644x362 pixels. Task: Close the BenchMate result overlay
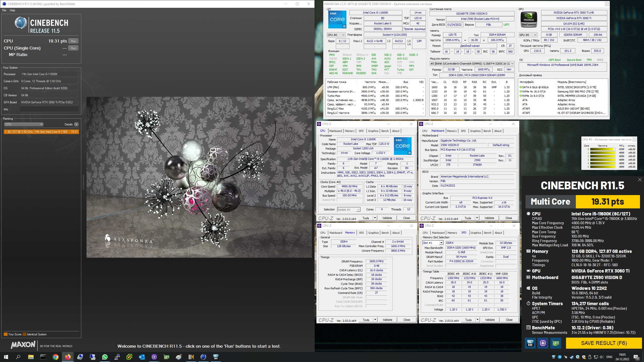[x=640, y=179]
